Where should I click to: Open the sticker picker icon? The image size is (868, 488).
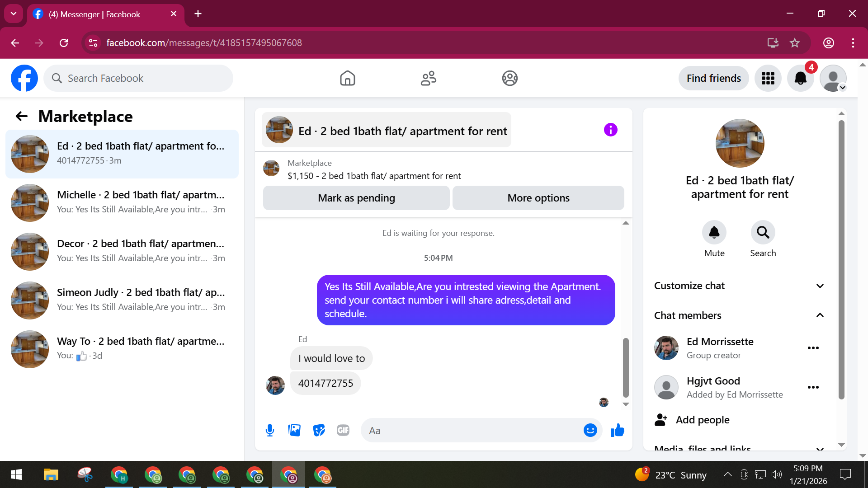[x=319, y=430]
